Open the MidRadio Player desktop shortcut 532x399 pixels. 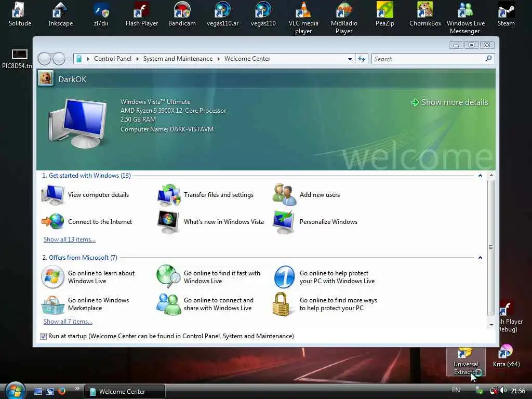pos(344,18)
